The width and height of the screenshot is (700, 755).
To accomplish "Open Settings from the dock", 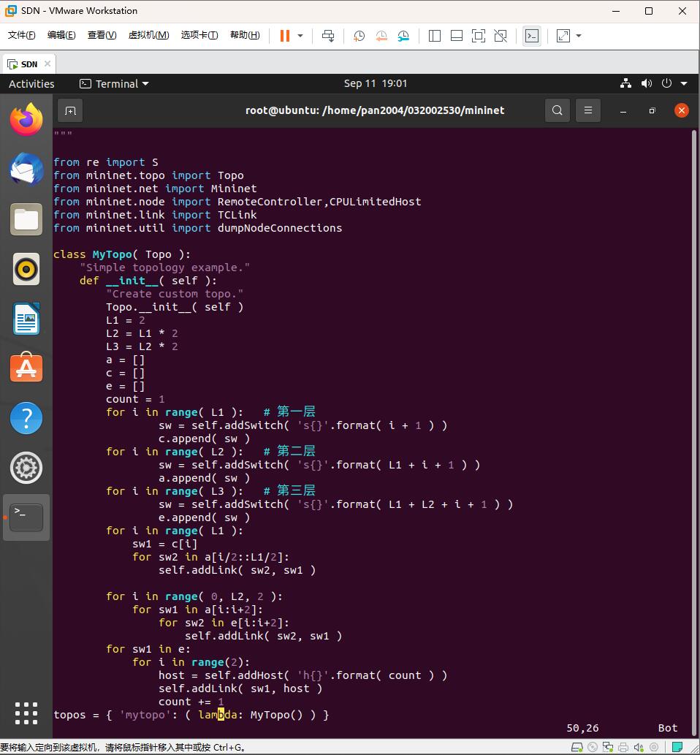I will click(26, 468).
